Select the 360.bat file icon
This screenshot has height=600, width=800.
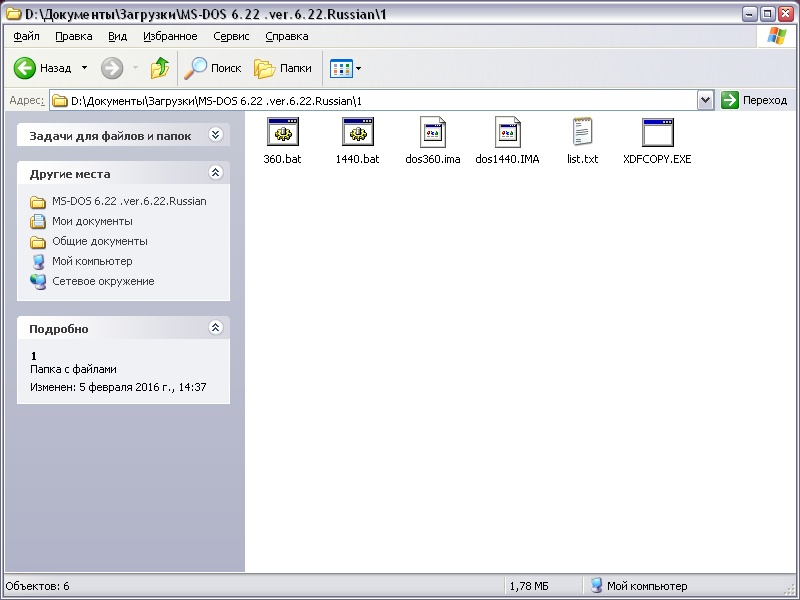click(283, 132)
